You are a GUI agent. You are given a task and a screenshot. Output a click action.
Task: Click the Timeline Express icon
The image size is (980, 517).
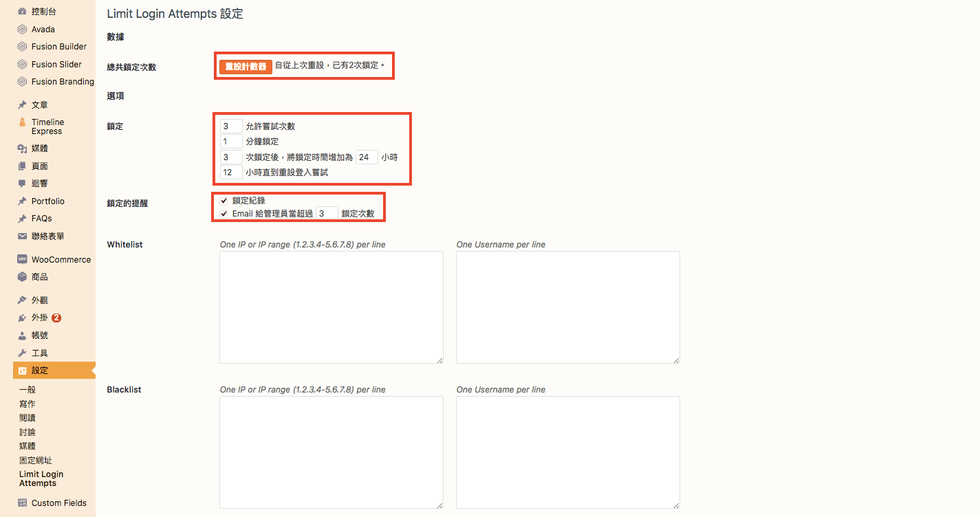pos(22,122)
